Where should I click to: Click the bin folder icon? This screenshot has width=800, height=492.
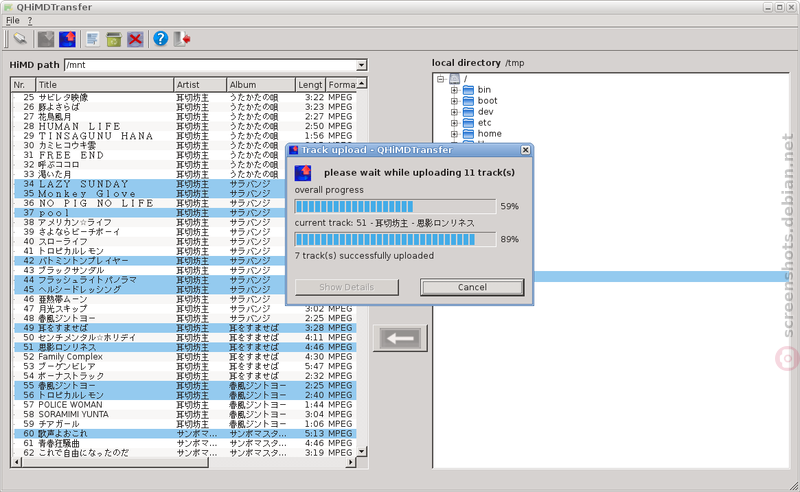[468, 90]
